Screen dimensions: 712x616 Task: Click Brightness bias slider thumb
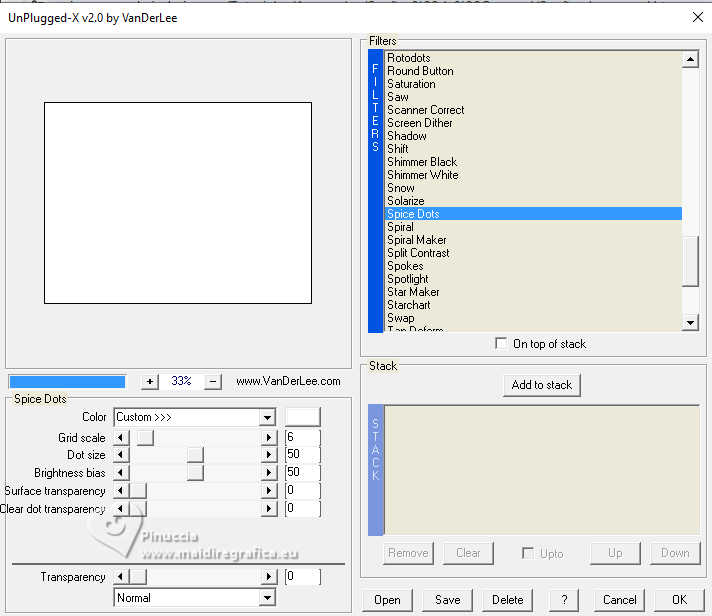click(x=195, y=473)
